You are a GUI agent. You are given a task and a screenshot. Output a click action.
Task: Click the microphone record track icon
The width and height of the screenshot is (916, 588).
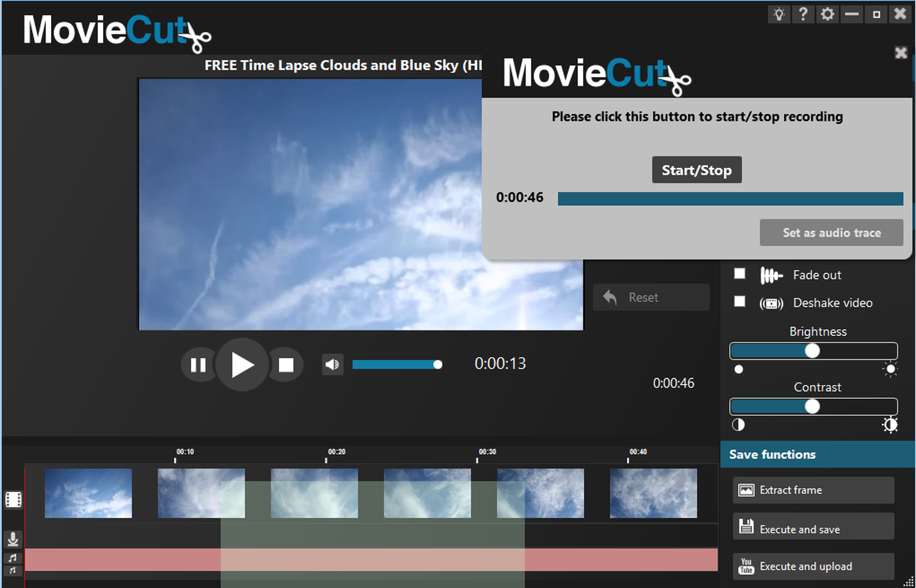(13, 539)
